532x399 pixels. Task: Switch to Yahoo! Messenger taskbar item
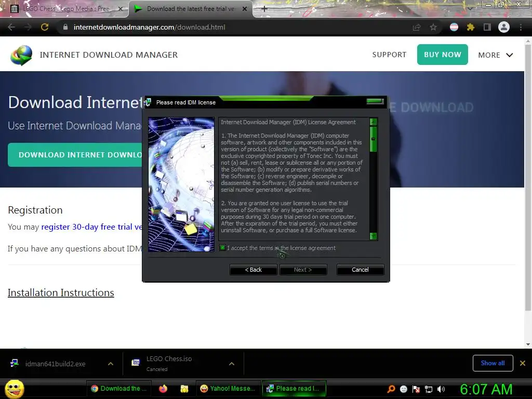(x=228, y=389)
